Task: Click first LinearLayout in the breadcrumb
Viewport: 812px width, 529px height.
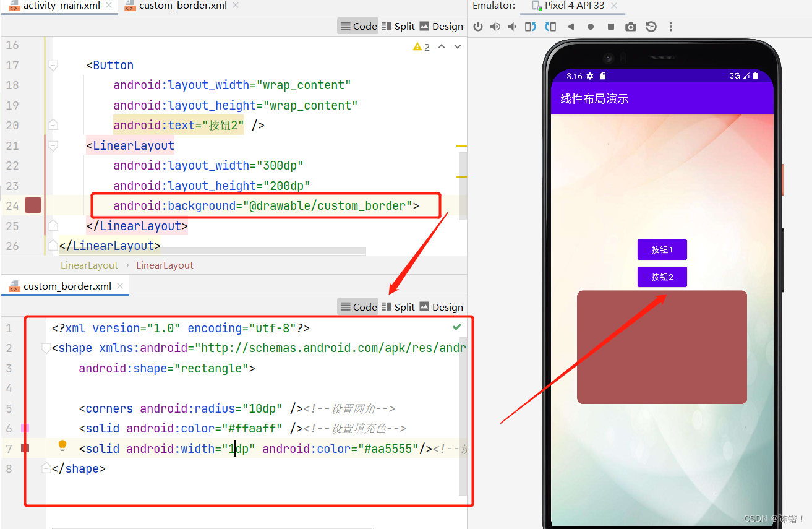Action: pyautogui.click(x=89, y=265)
